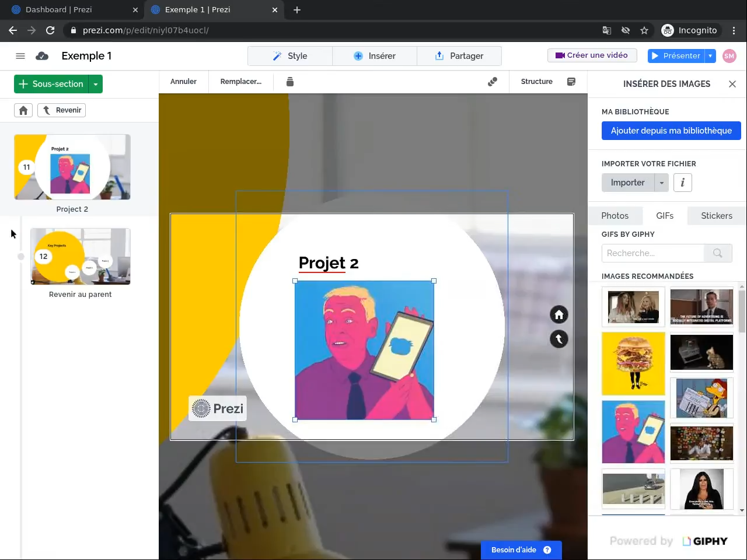747x560 pixels.
Task: Click the browser address bar URL
Action: pyautogui.click(x=146, y=30)
